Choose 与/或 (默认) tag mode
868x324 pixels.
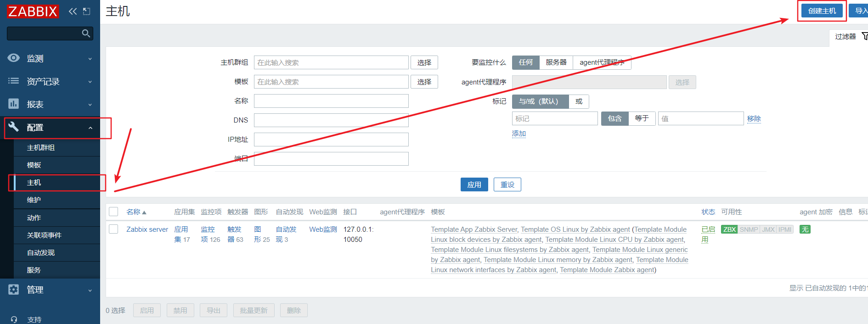[x=540, y=101]
